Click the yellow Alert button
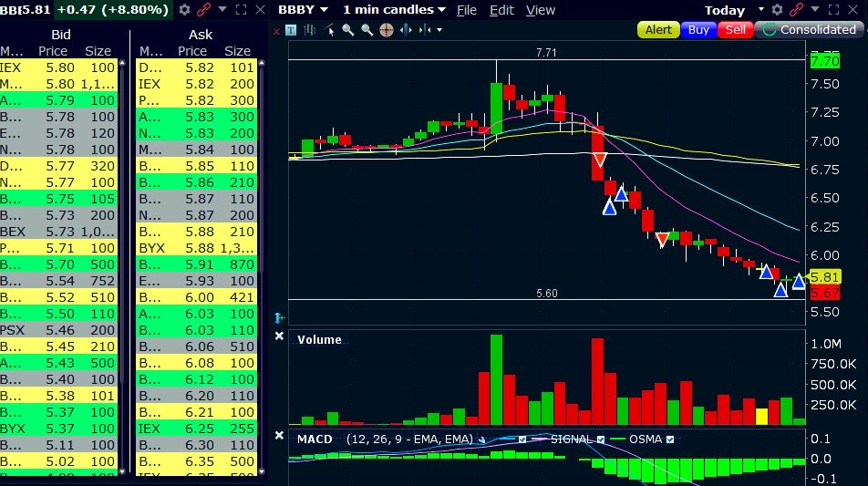 coord(658,30)
